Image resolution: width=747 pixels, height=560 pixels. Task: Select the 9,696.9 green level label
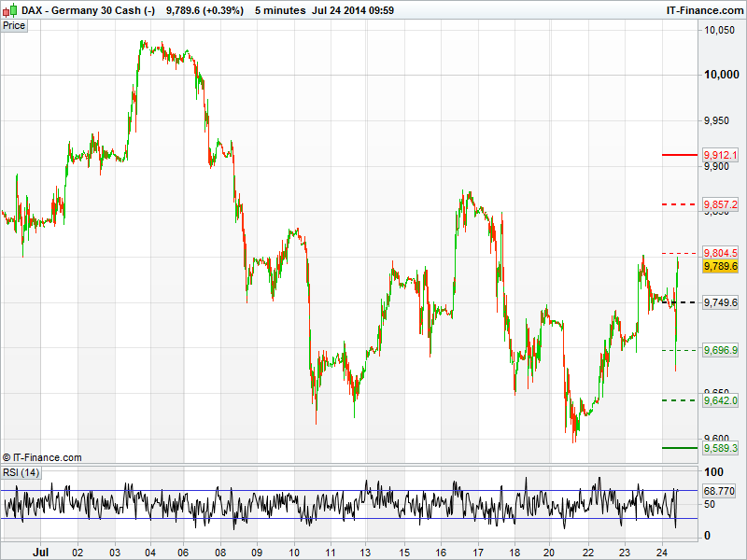720,350
